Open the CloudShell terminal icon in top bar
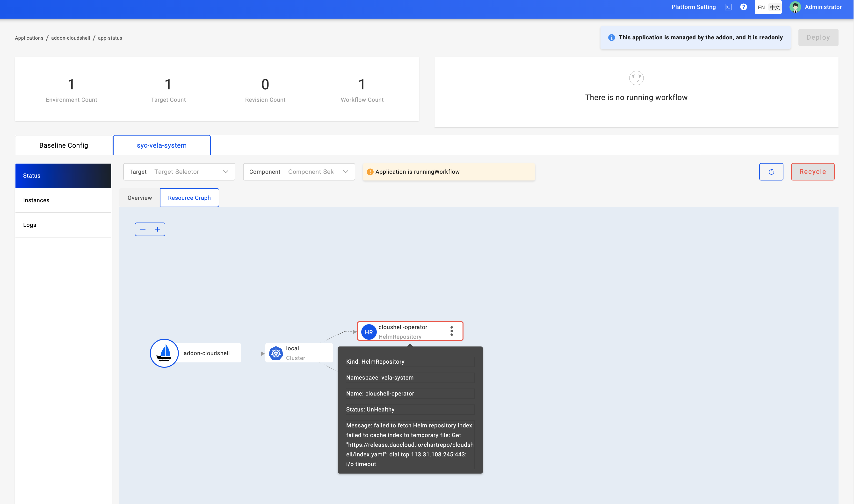This screenshot has width=854, height=504. tap(728, 7)
